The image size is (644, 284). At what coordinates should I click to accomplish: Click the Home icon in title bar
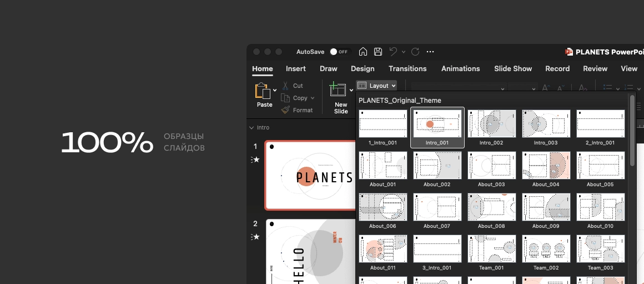[x=363, y=52]
